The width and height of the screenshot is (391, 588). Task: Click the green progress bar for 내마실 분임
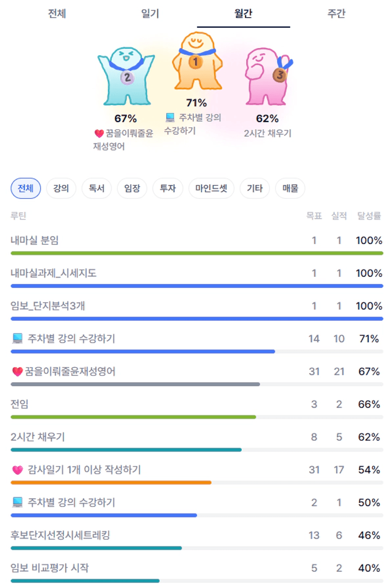(197, 253)
